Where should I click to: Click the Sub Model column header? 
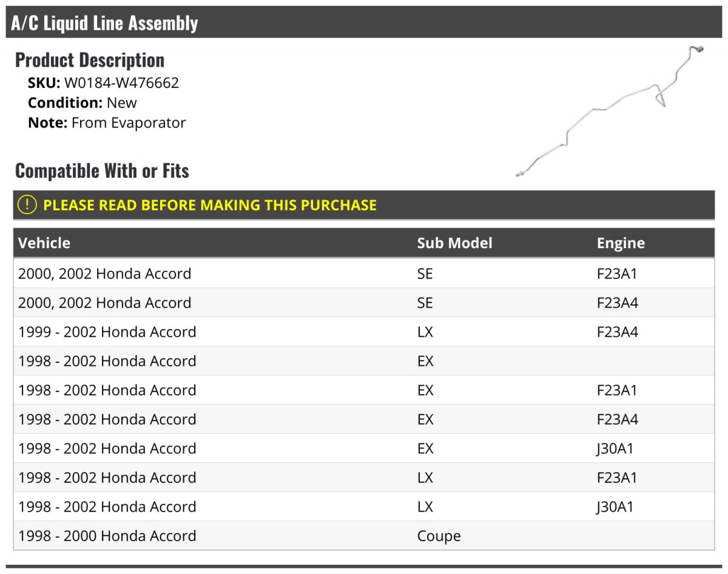pyautogui.click(x=454, y=243)
